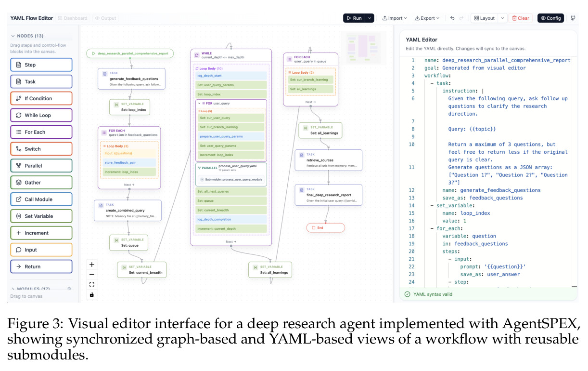Click into the YAML editor text area
The image size is (588, 371).
488,171
